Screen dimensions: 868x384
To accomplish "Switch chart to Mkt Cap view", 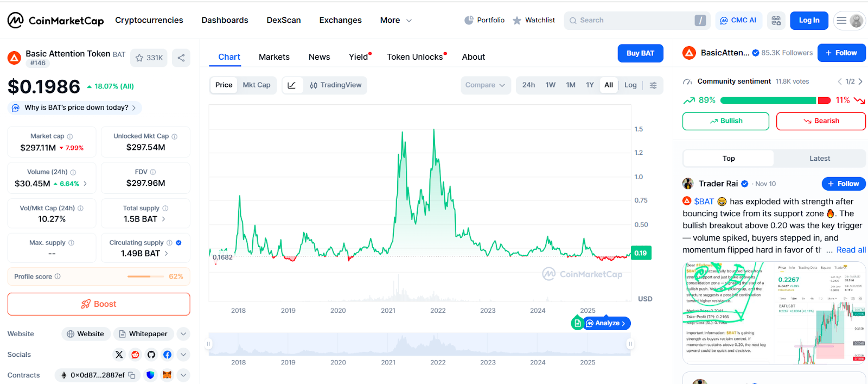I will 257,85.
